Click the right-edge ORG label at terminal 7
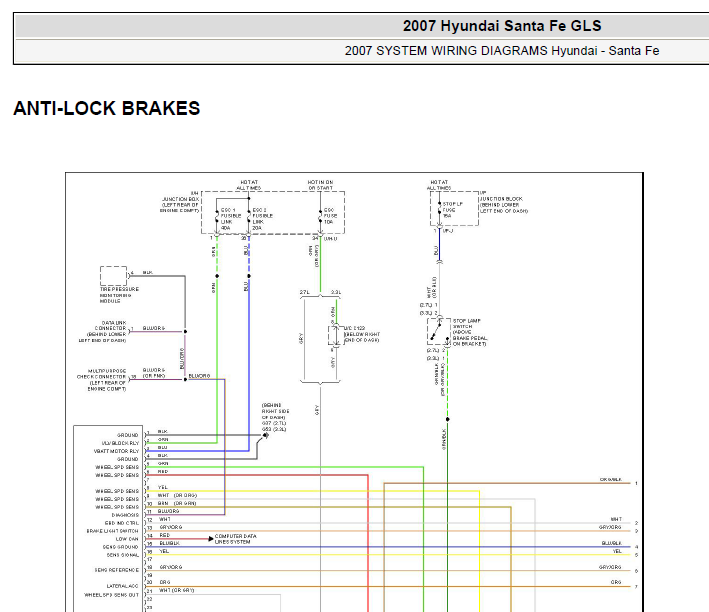 click(616, 582)
